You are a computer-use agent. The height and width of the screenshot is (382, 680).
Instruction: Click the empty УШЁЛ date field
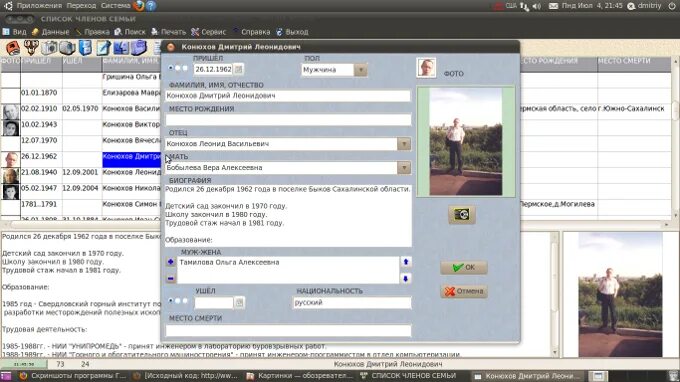coord(214,303)
